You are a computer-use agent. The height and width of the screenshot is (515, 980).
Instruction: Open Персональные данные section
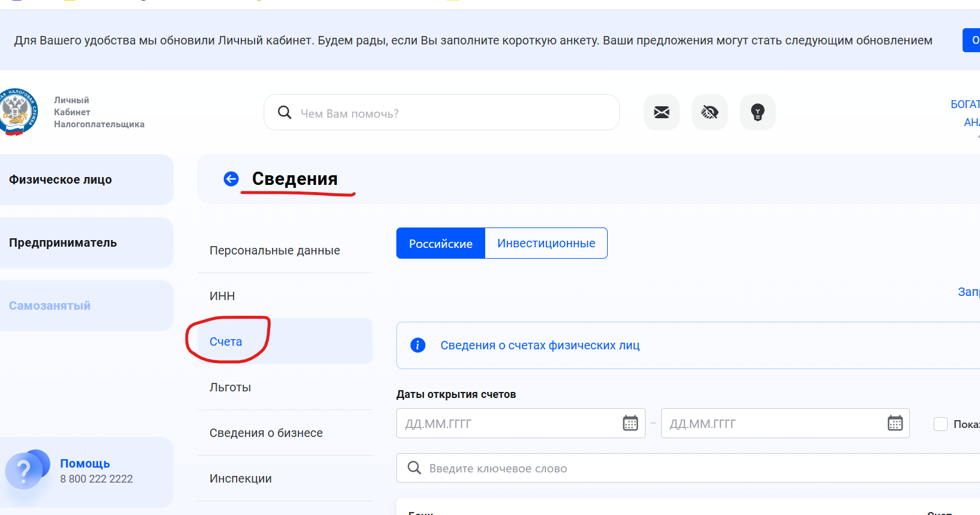[274, 250]
